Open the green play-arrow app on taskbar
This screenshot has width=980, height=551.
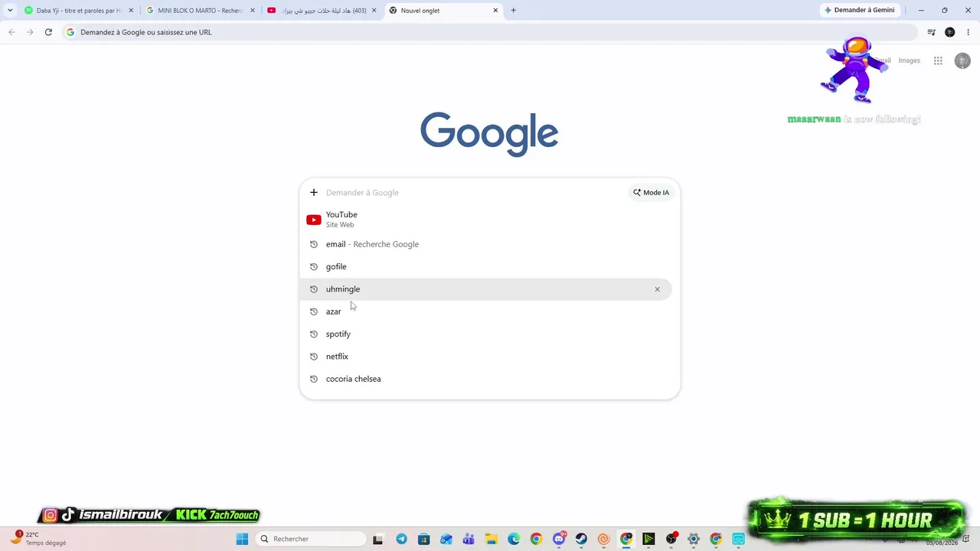(x=648, y=540)
